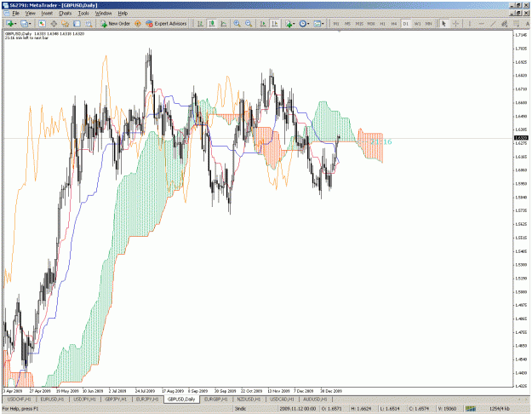Open the Indicators list icon
This screenshot has height=414, width=532.
click(x=289, y=24)
